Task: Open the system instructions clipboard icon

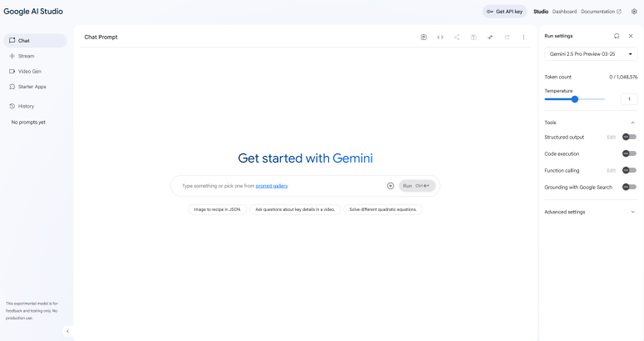Action: (x=423, y=37)
